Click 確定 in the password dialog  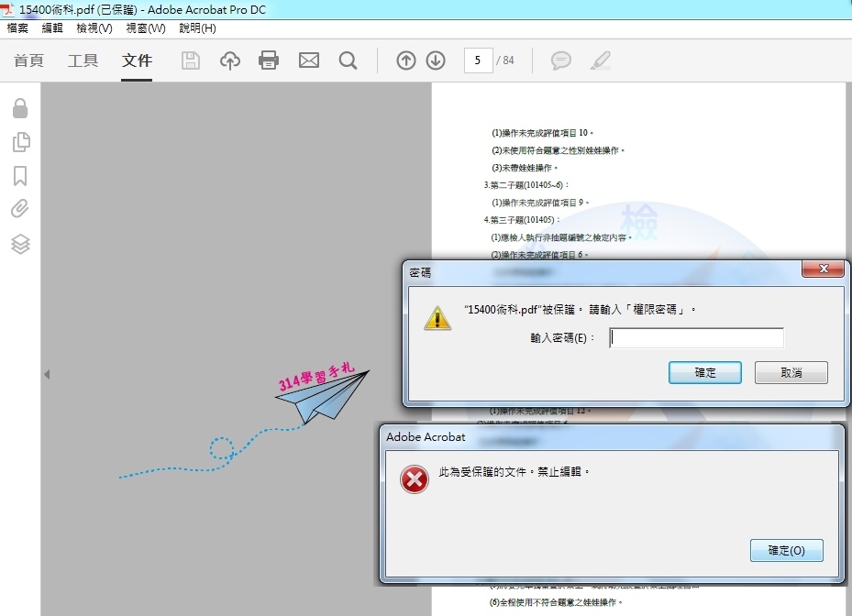(x=704, y=373)
